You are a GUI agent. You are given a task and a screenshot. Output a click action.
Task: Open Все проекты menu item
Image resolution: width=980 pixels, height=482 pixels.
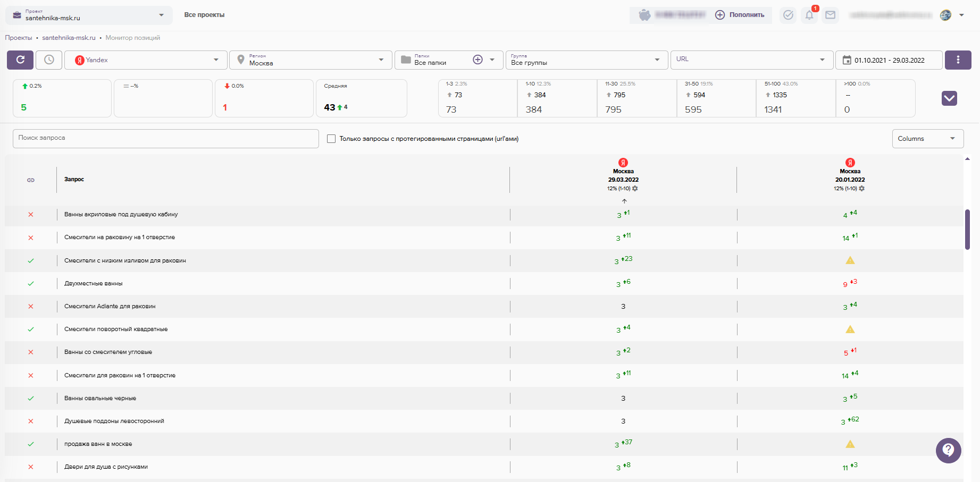pos(204,15)
